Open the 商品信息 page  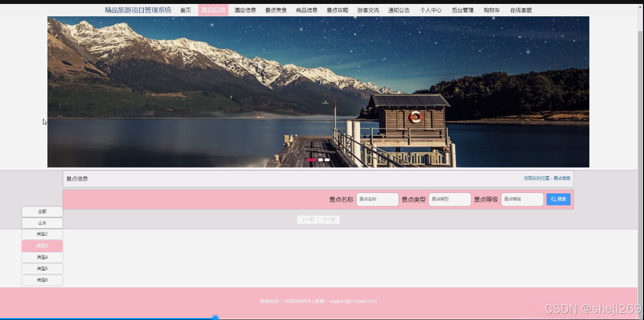tap(306, 9)
